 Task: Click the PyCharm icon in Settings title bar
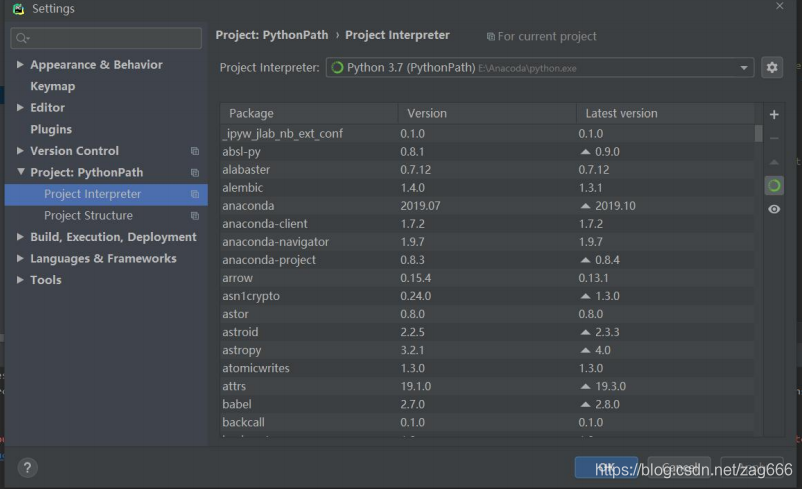[18, 9]
